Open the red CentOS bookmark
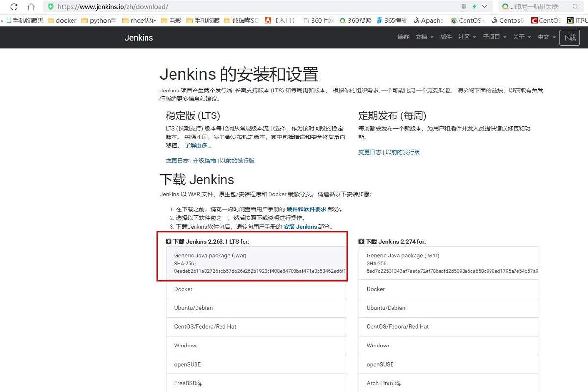 (546, 20)
